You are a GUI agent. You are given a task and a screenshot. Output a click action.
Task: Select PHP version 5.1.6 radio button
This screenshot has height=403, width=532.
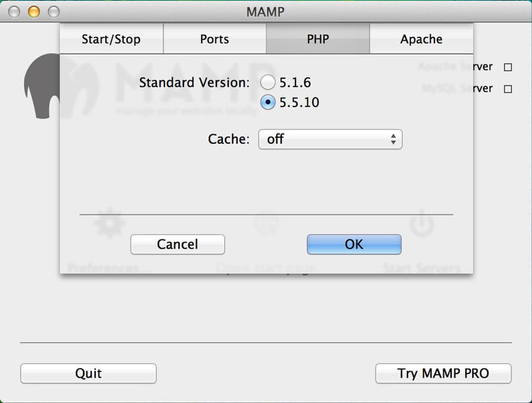268,82
